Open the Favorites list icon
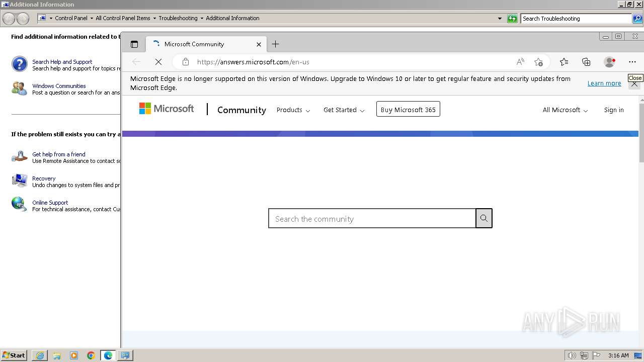 tap(564, 62)
